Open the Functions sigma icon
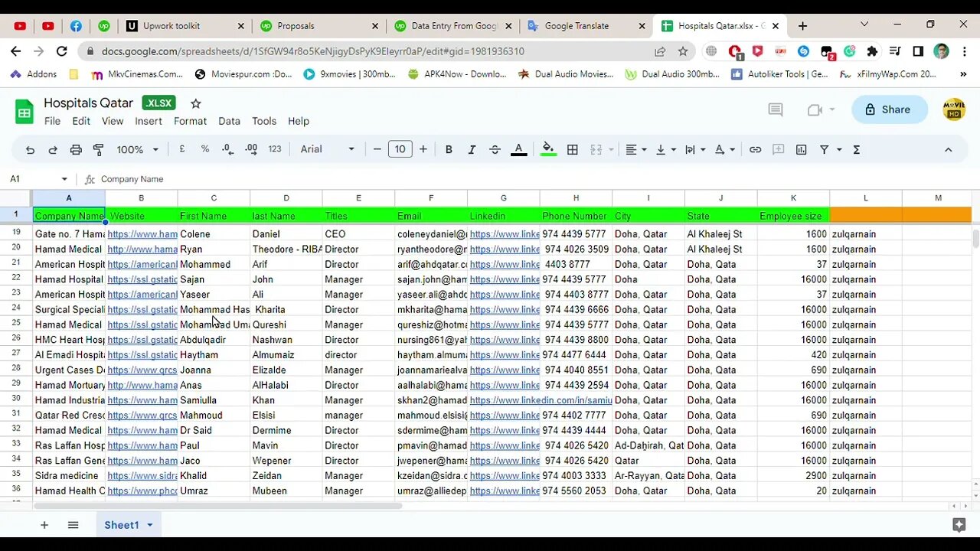 (857, 150)
